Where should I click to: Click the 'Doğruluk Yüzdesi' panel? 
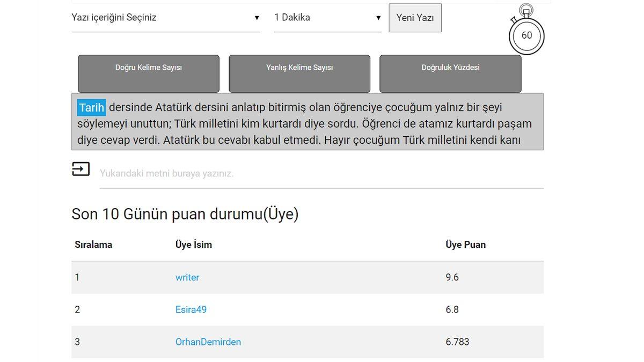pyautogui.click(x=451, y=73)
